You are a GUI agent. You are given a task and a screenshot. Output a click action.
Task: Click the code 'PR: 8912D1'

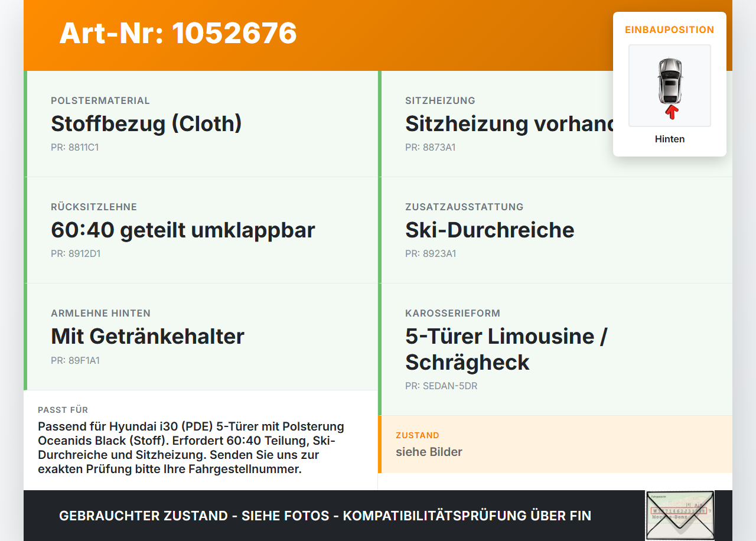76,253
